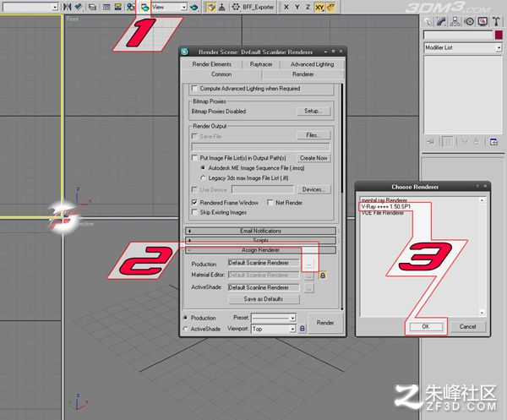Open the Material Editor toolbar icon
Viewport: 507px width, 420px height.
131,7
